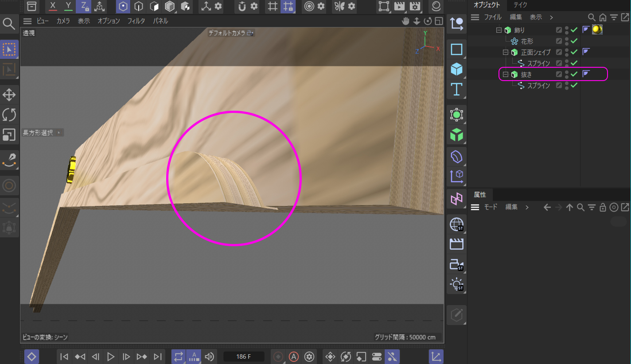Open the カメラ viewport menu
This screenshot has width=631, height=364.
tap(63, 21)
